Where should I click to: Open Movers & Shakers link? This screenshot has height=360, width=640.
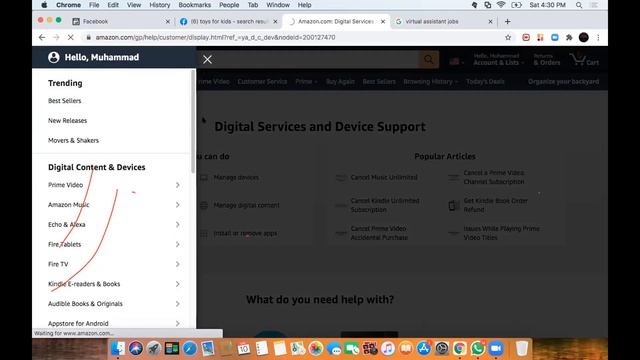73,140
